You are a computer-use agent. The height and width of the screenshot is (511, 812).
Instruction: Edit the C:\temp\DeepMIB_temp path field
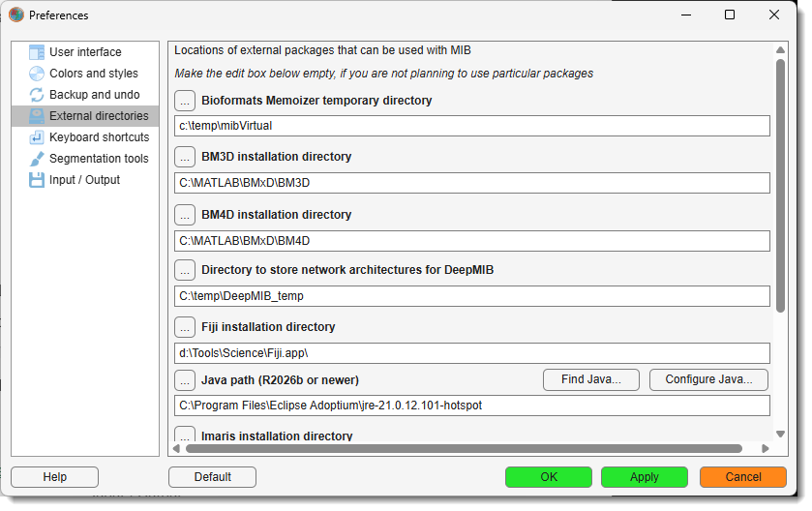471,296
